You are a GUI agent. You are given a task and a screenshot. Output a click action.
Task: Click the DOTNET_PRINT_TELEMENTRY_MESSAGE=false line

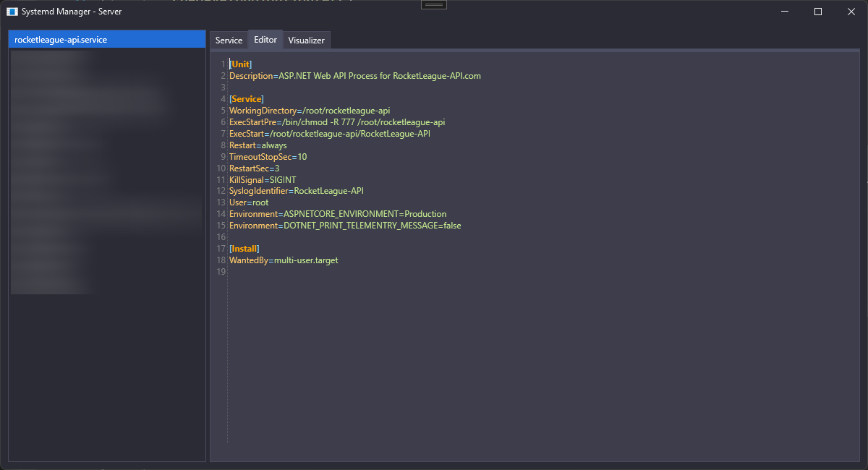[x=345, y=226]
